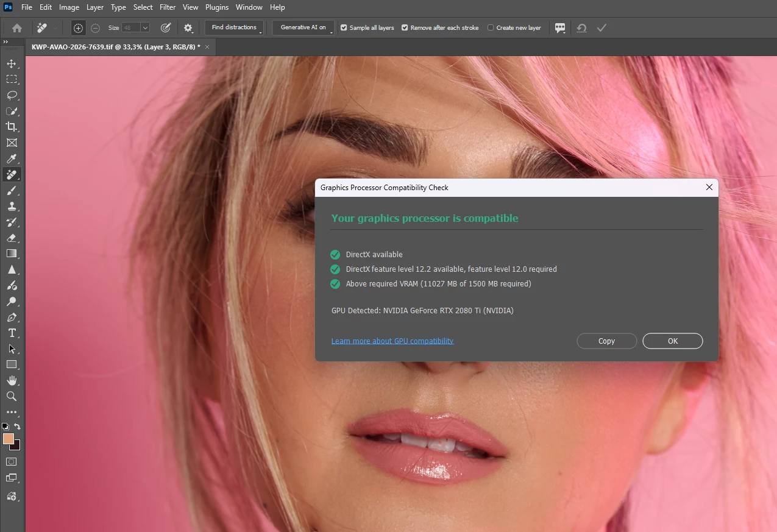Open the Window menu
Viewport: 777px width, 532px height.
249,7
